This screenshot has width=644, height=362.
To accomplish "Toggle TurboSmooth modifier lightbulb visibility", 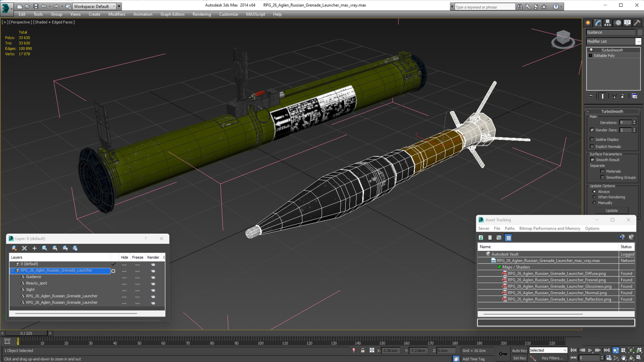I will (x=591, y=50).
